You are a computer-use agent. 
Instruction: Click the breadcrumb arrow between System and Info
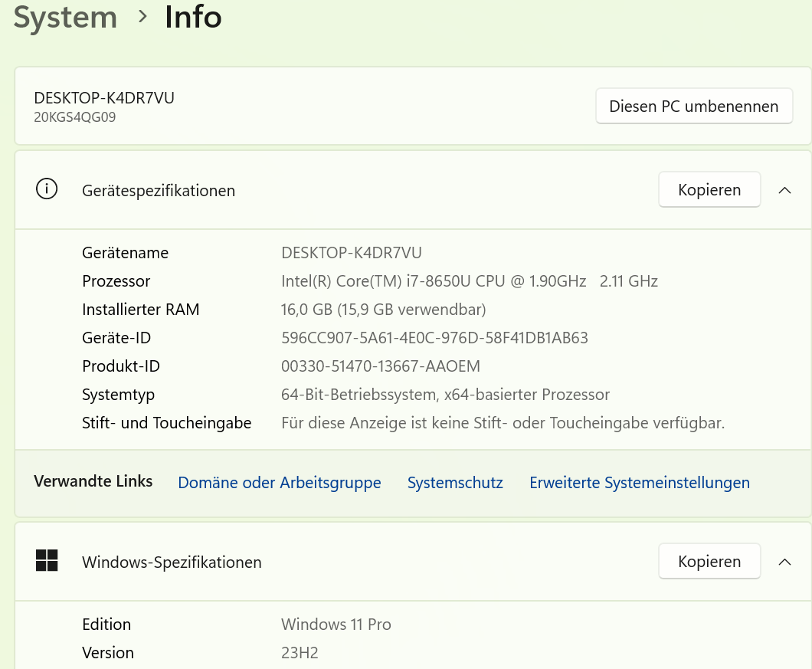click(142, 17)
